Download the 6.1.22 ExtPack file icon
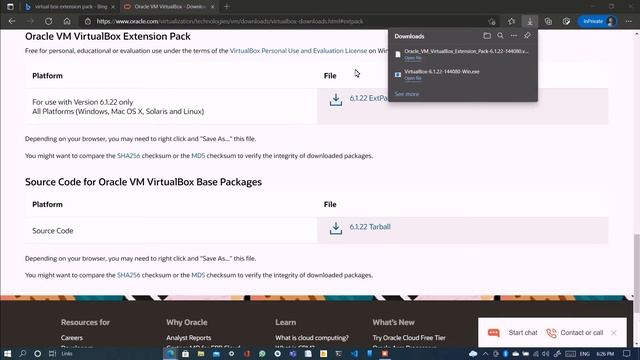The image size is (640, 360). [336, 100]
